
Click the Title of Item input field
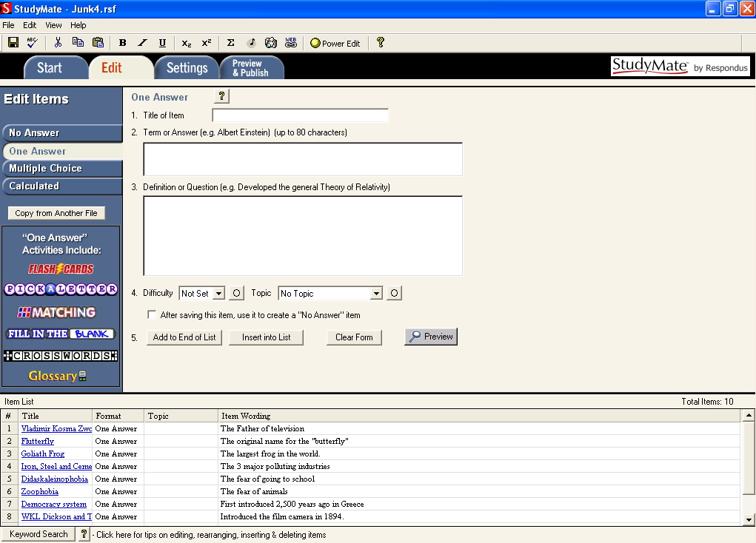point(301,115)
